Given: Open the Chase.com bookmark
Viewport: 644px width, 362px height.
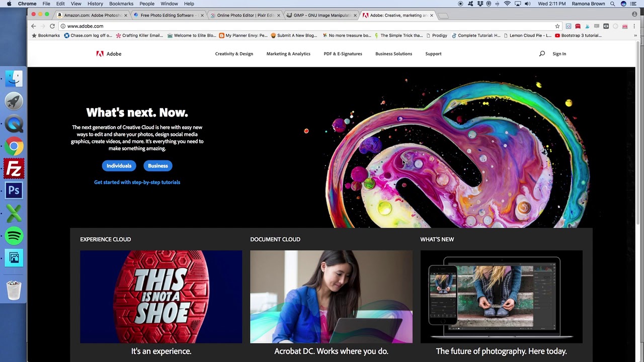Looking at the screenshot, I should point(88,36).
